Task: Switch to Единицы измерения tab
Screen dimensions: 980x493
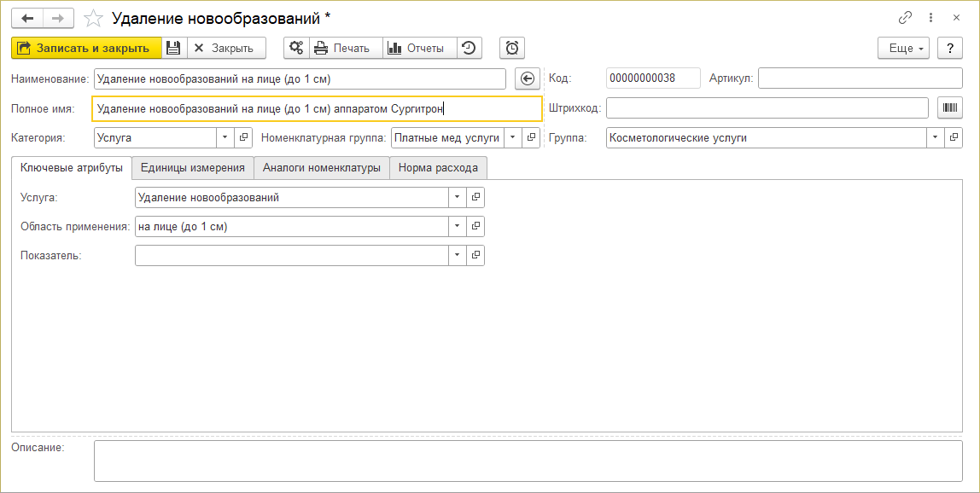Action: coord(193,167)
